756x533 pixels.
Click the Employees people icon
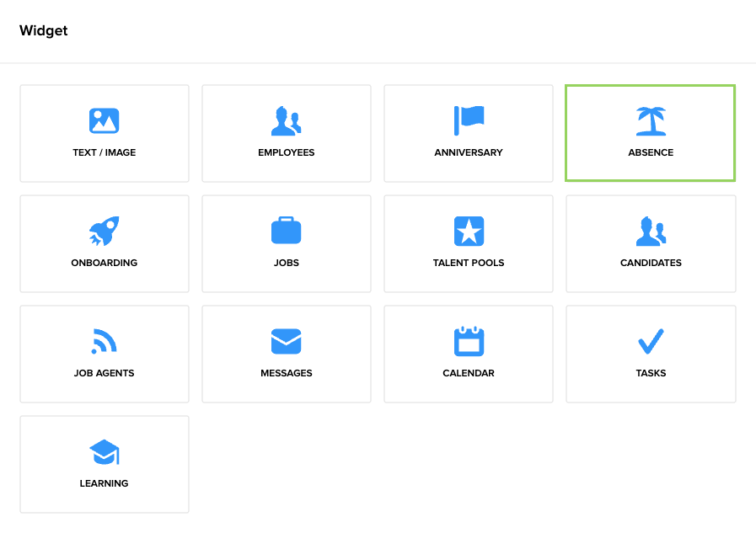[x=286, y=120]
